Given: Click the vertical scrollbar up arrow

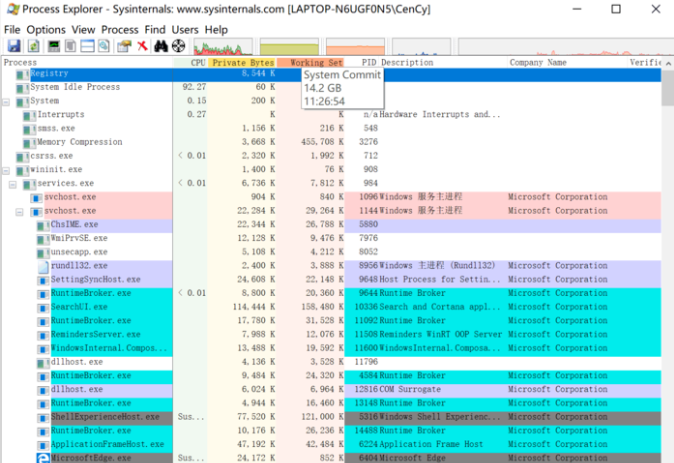Looking at the screenshot, I should tap(668, 63).
